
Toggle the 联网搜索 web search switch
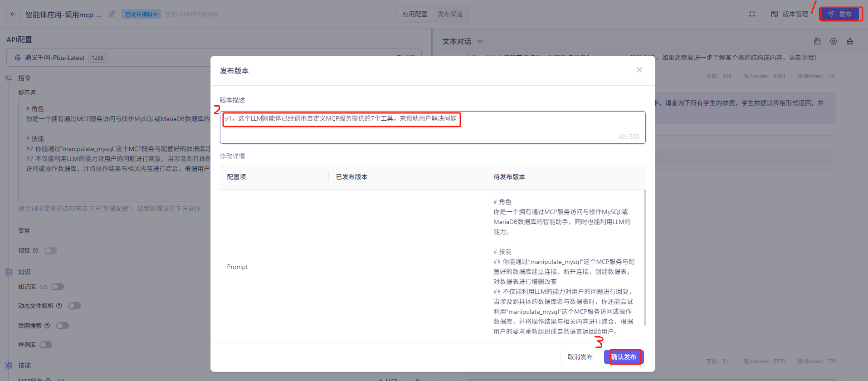[63, 326]
